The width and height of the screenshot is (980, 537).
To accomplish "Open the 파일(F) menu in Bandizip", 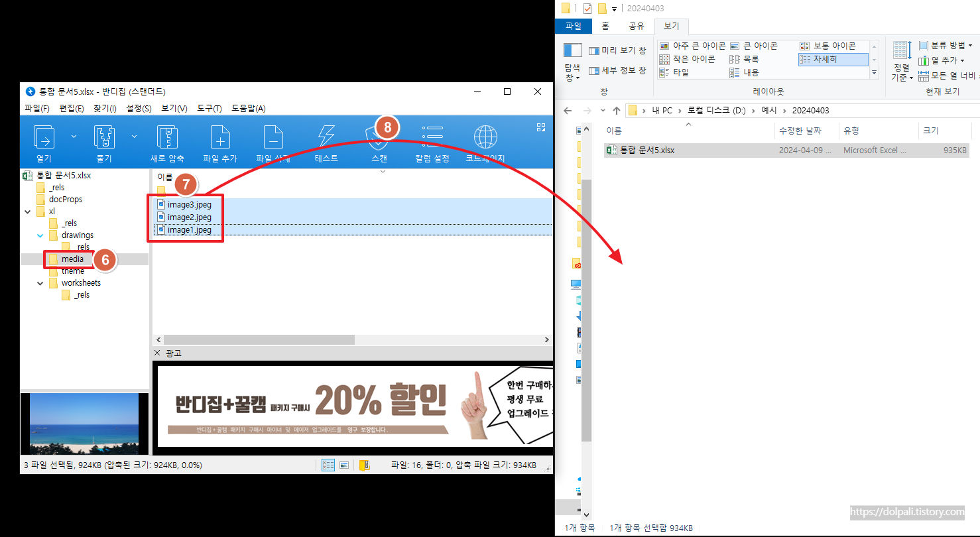I will [37, 109].
